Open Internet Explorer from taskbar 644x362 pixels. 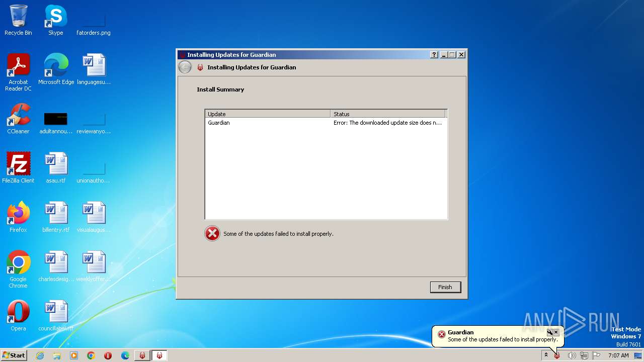(40, 355)
